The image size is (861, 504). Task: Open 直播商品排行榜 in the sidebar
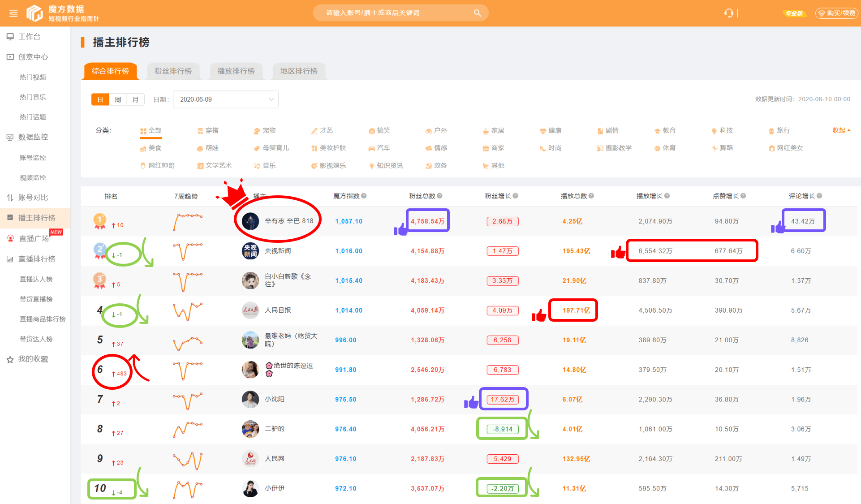point(43,319)
